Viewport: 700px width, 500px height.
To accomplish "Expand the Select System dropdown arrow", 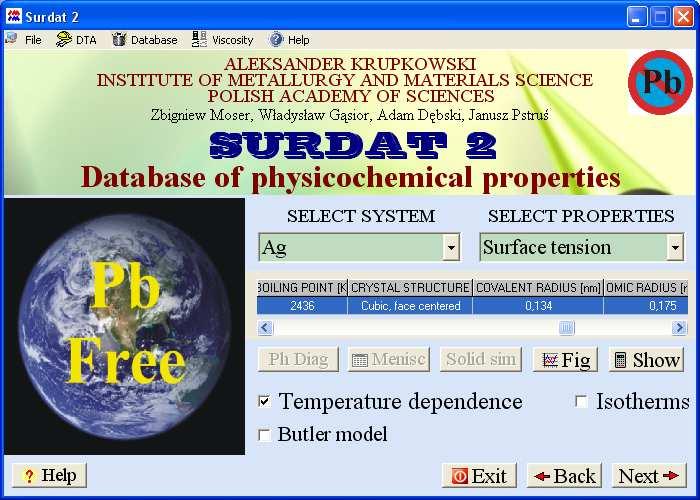I will click(451, 247).
